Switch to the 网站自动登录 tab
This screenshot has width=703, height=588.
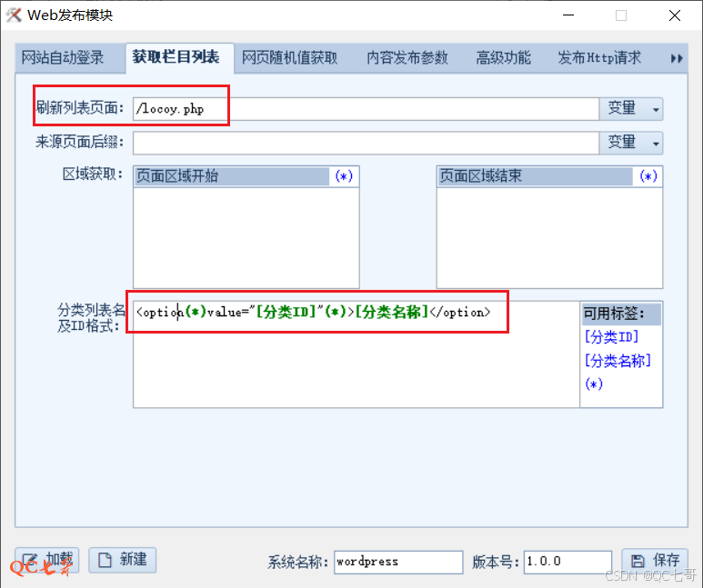point(64,57)
